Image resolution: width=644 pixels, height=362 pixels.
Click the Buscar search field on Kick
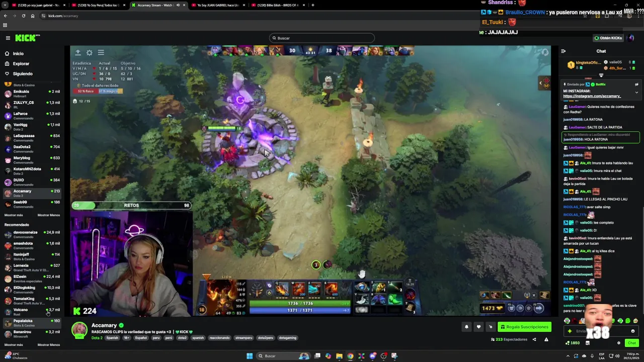(322, 38)
